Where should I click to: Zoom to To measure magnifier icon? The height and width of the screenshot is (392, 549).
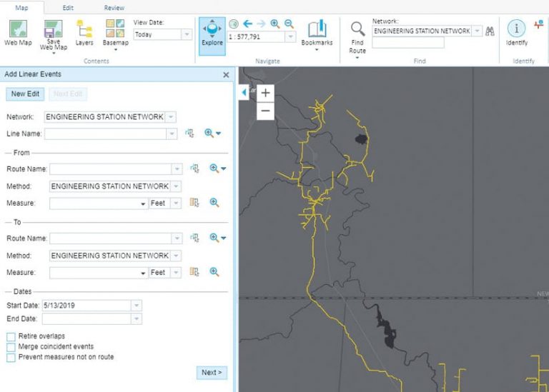pyautogui.click(x=214, y=272)
